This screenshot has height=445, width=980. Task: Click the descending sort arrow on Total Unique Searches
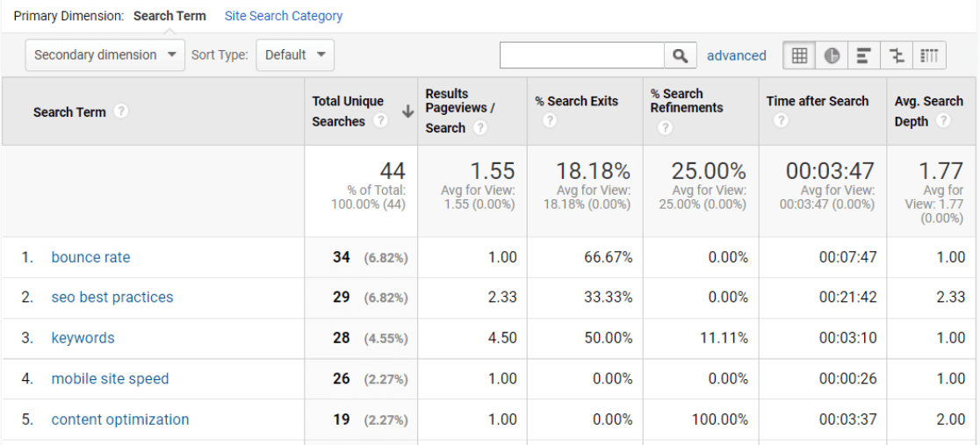[407, 111]
